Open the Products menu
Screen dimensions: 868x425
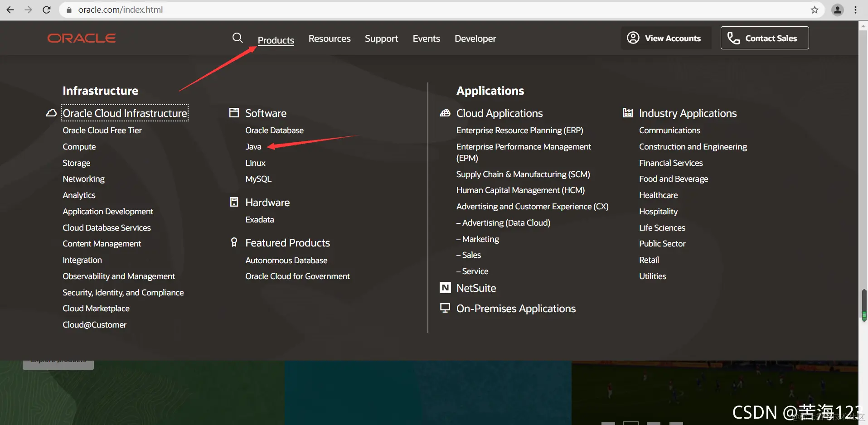click(276, 39)
